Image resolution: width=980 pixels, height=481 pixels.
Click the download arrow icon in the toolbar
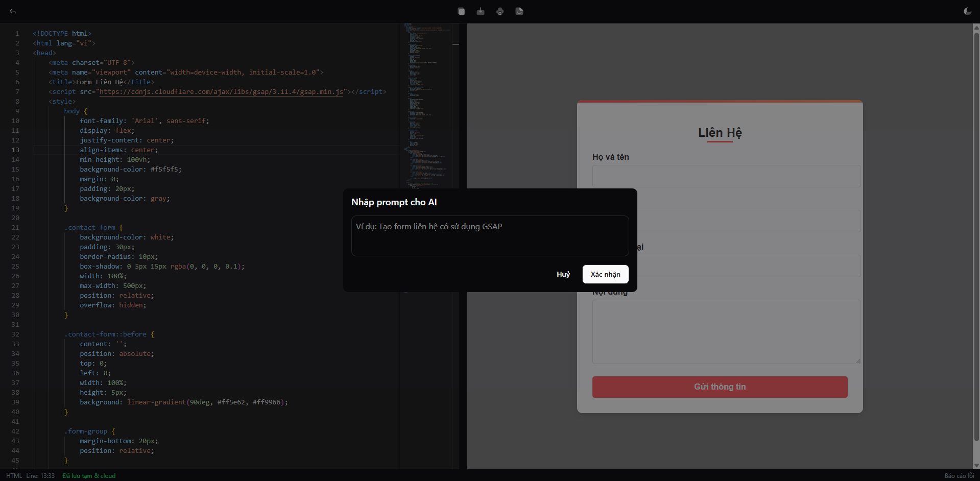pos(481,11)
